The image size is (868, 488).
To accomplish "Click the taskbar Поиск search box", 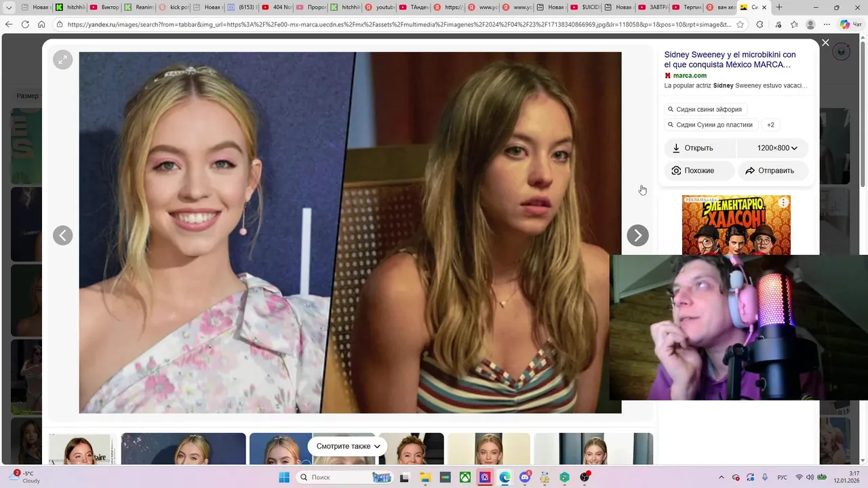I will pyautogui.click(x=345, y=477).
